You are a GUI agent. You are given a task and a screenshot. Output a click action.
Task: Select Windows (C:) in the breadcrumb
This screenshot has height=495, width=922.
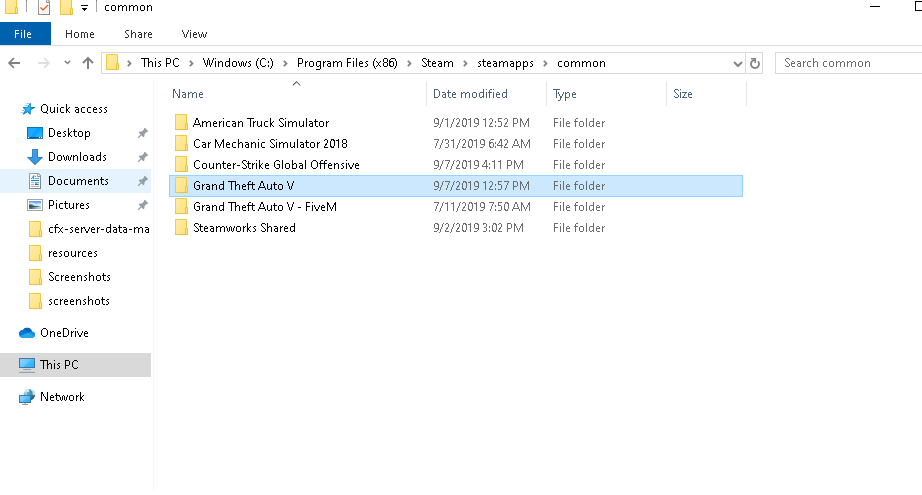tap(238, 63)
